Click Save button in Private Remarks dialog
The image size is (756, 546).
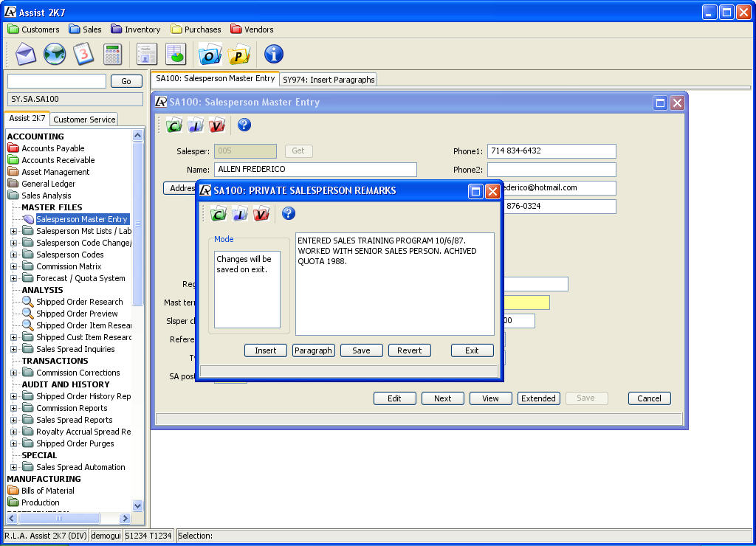[x=362, y=350]
